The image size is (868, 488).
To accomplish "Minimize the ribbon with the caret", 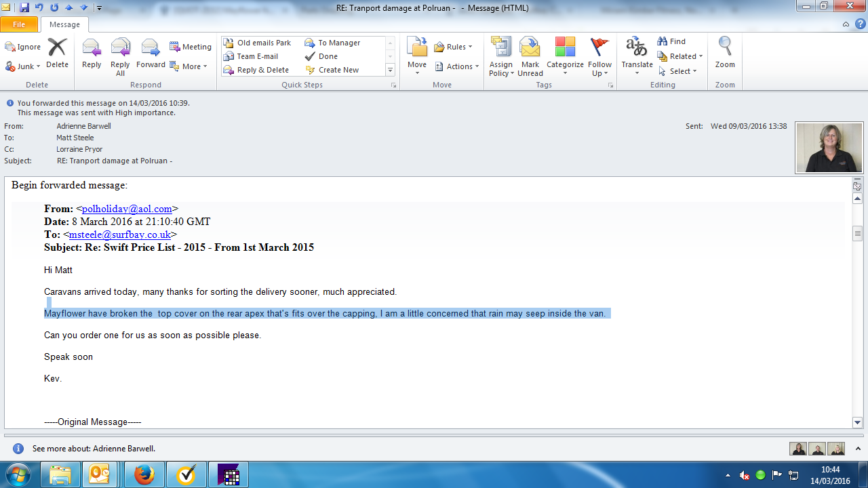I will pyautogui.click(x=846, y=24).
